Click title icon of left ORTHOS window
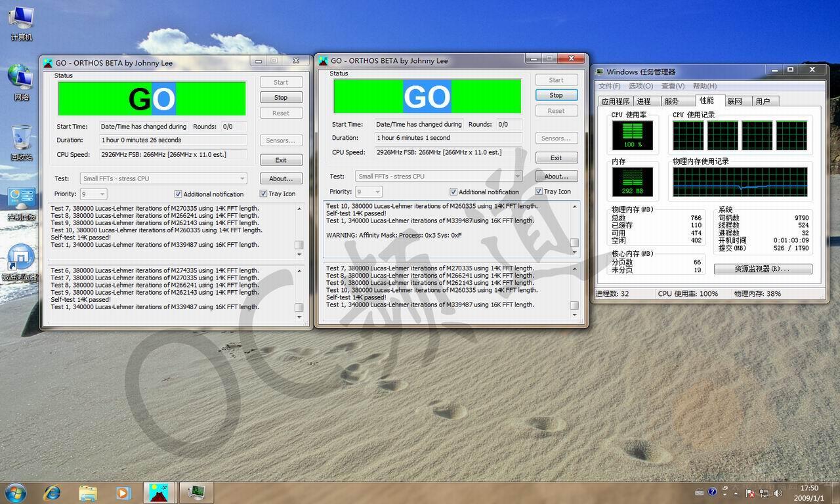 48,63
